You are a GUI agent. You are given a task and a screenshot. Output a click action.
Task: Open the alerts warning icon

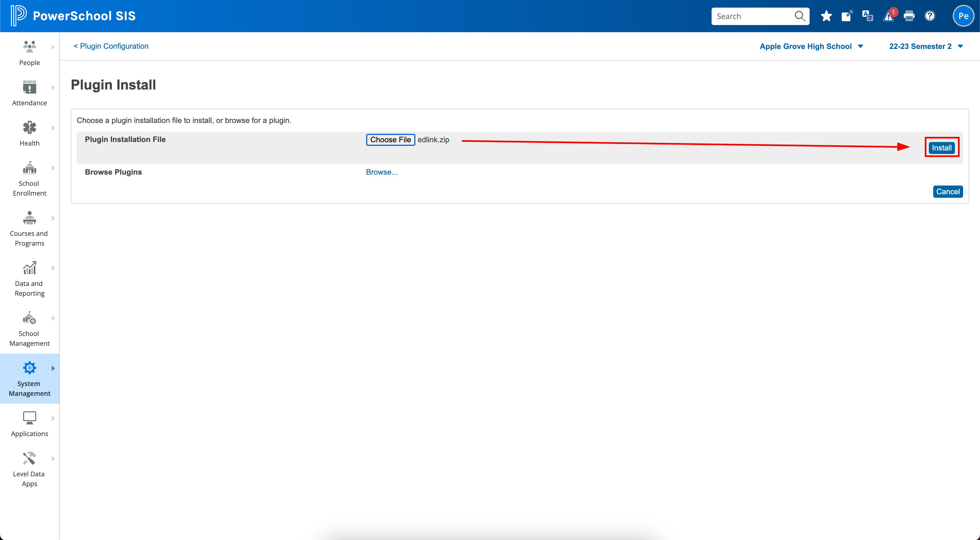[x=889, y=16]
